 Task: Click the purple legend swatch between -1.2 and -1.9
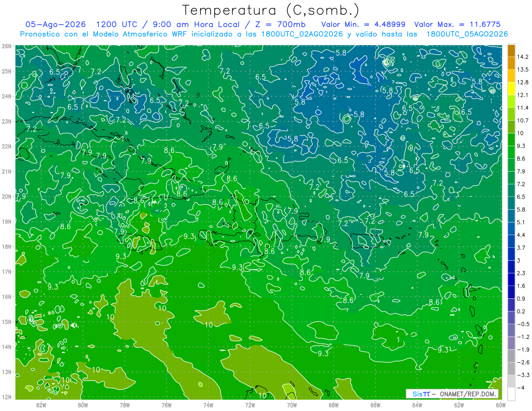pos(511,343)
